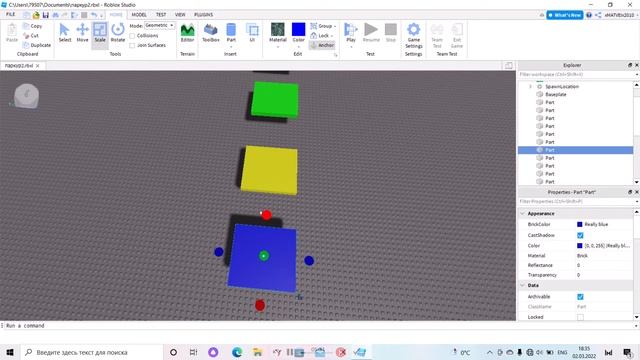Click the view orientation cube in viewport
This screenshot has width=640, height=360.
coord(27,96)
